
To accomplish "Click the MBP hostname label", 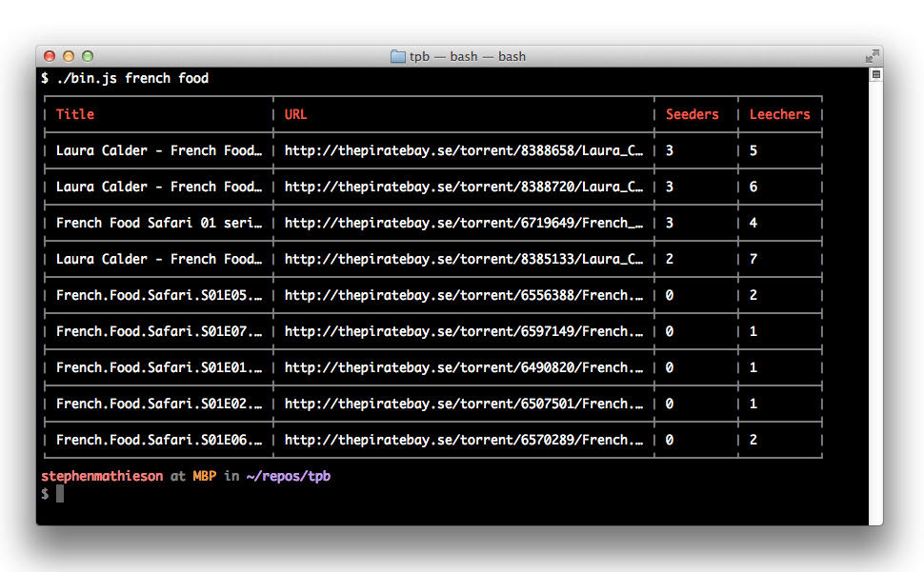I will tap(205, 476).
